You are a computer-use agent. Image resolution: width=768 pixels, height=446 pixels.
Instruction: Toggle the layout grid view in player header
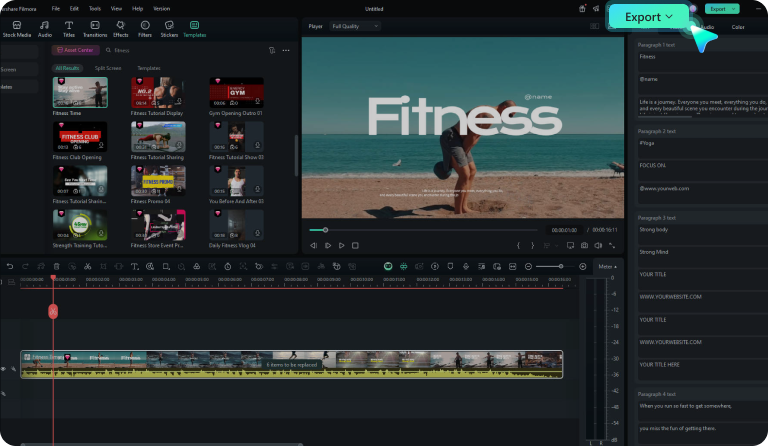tap(594, 26)
